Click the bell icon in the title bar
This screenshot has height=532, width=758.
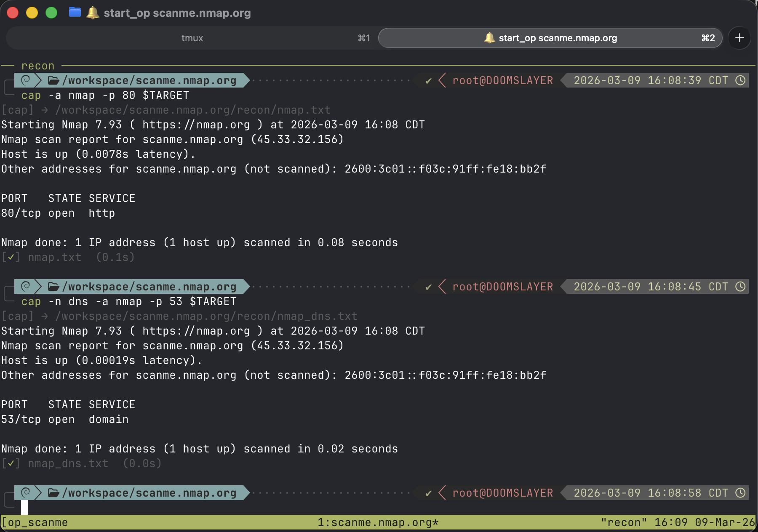tap(92, 13)
